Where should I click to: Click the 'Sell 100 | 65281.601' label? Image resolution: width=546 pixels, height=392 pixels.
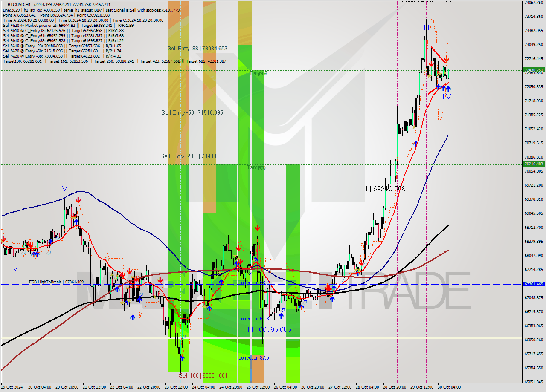click(203, 375)
